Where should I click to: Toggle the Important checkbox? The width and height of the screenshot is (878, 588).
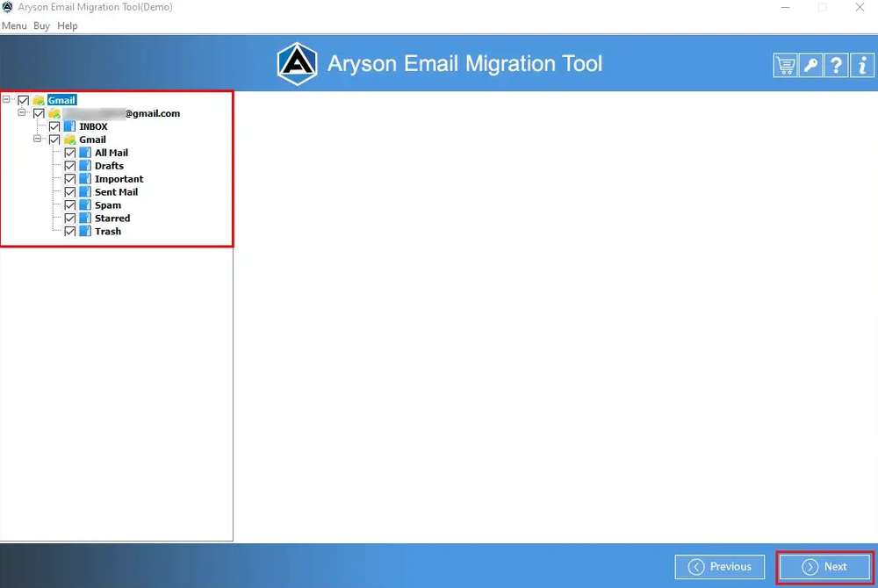tap(70, 179)
